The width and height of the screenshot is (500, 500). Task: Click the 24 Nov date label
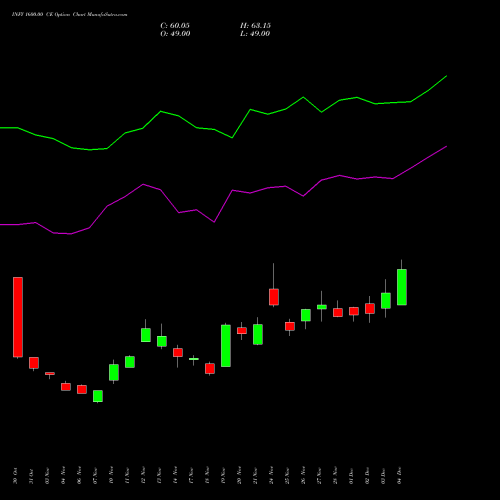pyautogui.click(x=271, y=476)
